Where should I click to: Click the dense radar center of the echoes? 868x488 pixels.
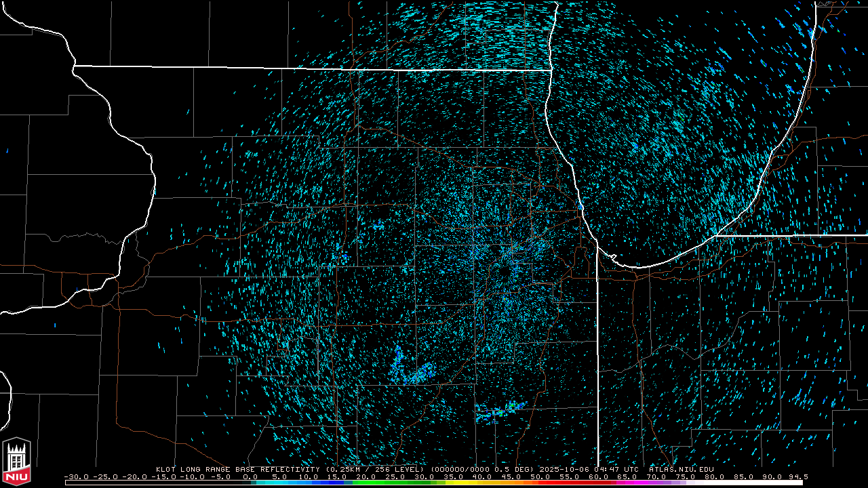tap(505, 264)
